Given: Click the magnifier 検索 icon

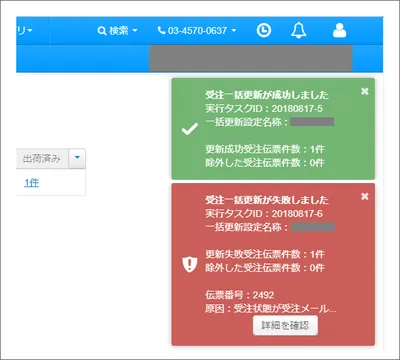Looking at the screenshot, I should click(x=102, y=31).
